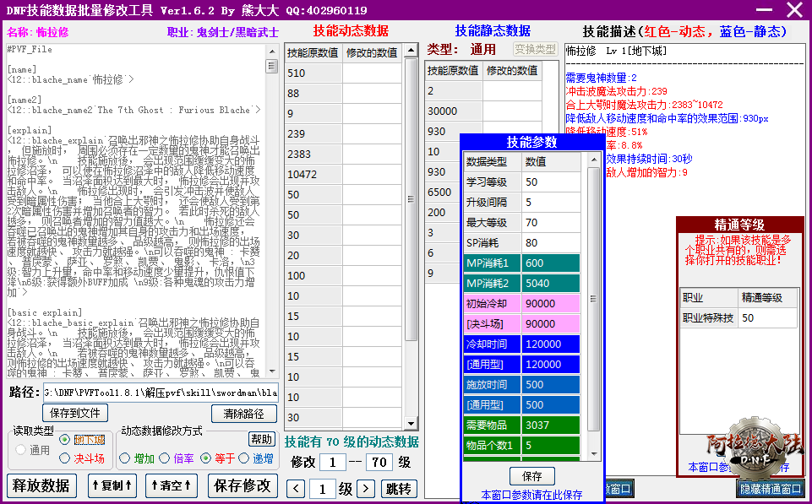Click the next level arrow button
The width and height of the screenshot is (812, 504).
coord(365,489)
